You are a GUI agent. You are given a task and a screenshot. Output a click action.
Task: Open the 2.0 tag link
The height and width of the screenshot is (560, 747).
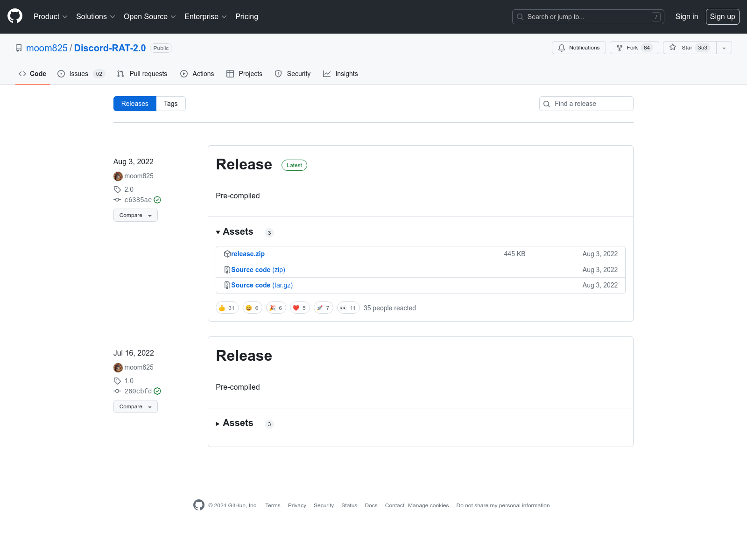[x=129, y=189]
